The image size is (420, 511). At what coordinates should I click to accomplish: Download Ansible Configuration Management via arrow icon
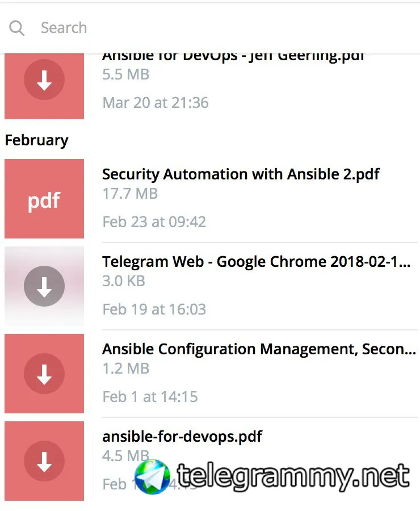coord(44,374)
